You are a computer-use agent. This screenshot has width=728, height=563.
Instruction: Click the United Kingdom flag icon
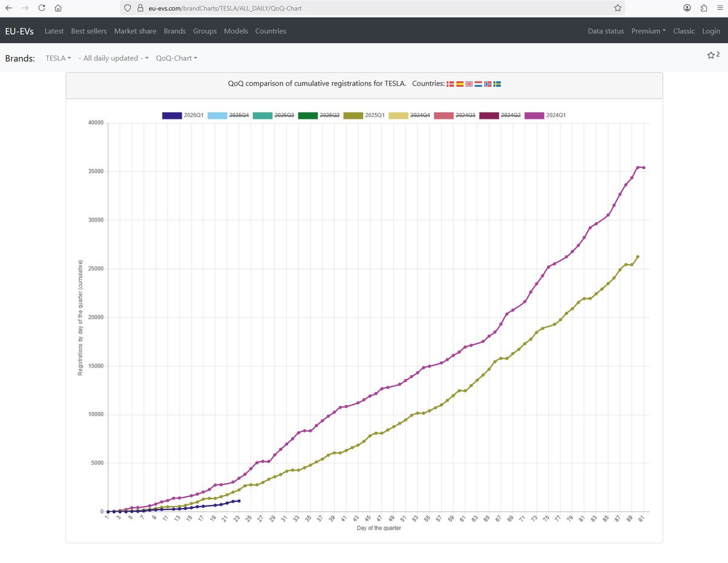(469, 84)
